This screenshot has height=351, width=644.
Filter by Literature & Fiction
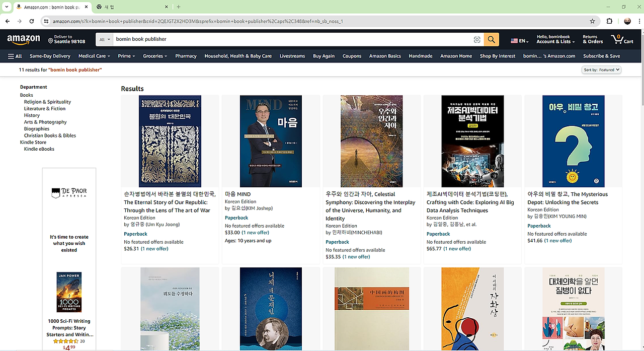click(x=45, y=108)
